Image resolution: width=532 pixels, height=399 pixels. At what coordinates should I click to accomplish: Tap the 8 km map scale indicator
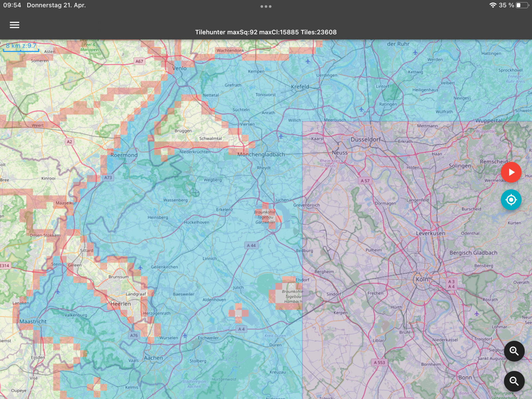coord(21,47)
